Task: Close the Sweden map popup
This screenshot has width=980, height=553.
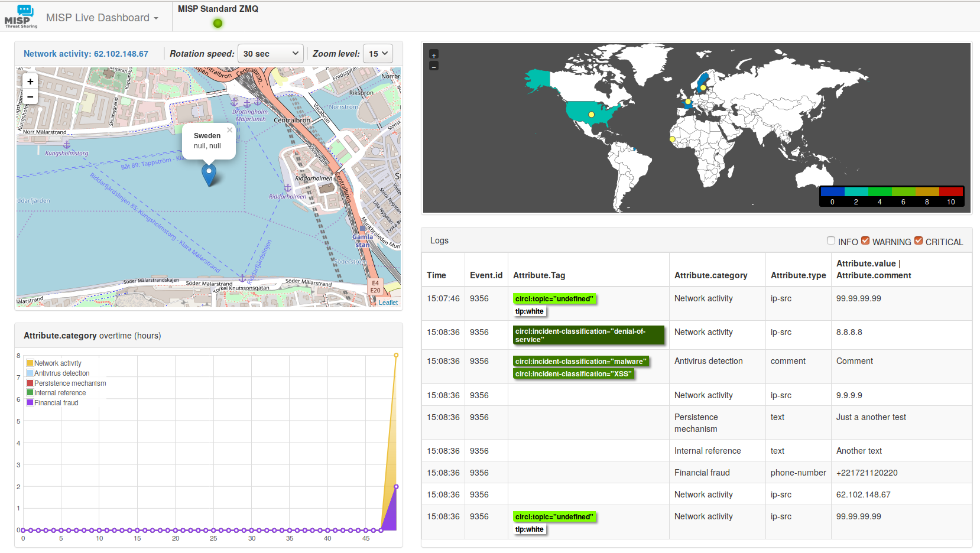Action: [230, 130]
